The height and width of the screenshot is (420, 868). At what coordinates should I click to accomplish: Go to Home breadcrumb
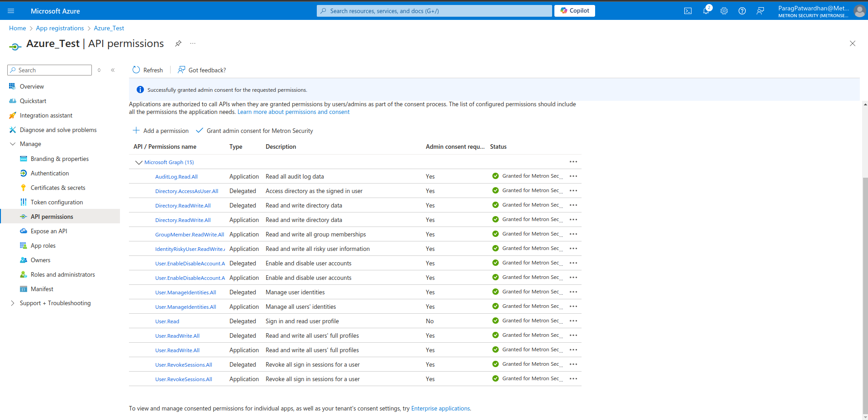tap(17, 28)
